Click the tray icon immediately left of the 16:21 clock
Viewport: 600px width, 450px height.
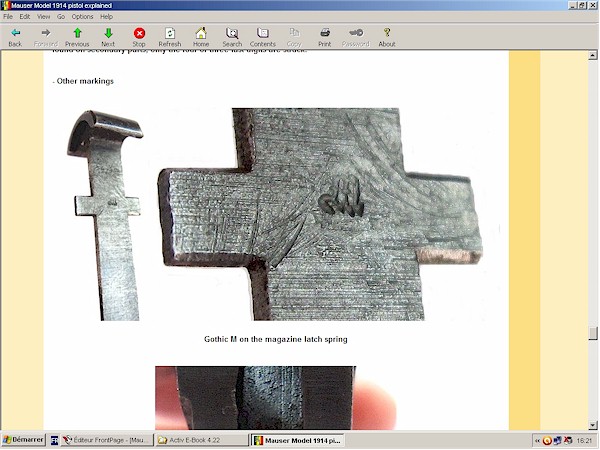tap(568, 441)
